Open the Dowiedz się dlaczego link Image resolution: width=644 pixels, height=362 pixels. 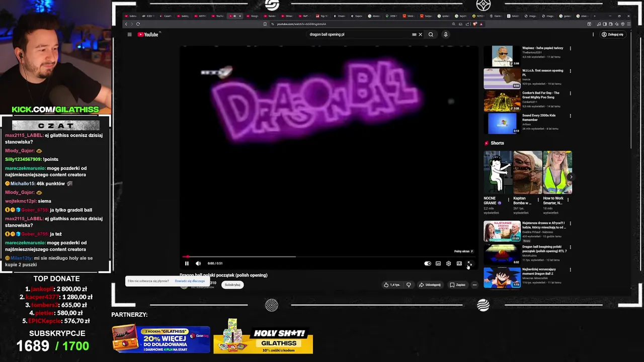click(190, 281)
